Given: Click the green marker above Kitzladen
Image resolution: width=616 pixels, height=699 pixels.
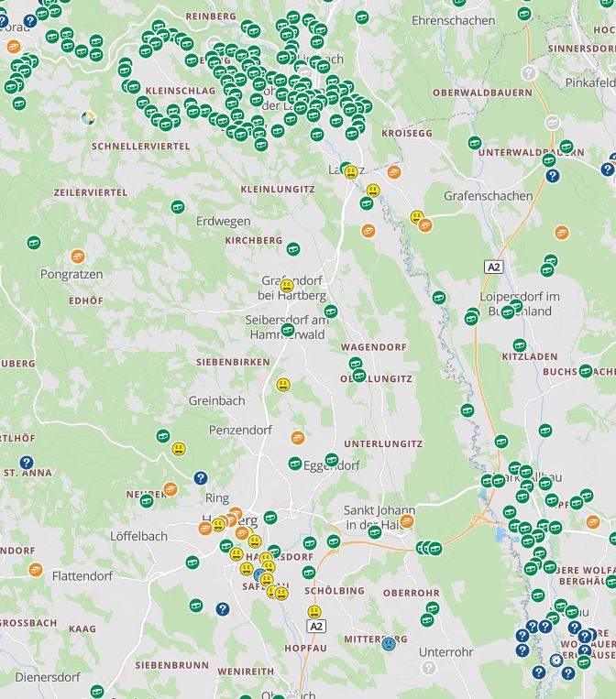Looking at the screenshot, I should coord(520,345).
